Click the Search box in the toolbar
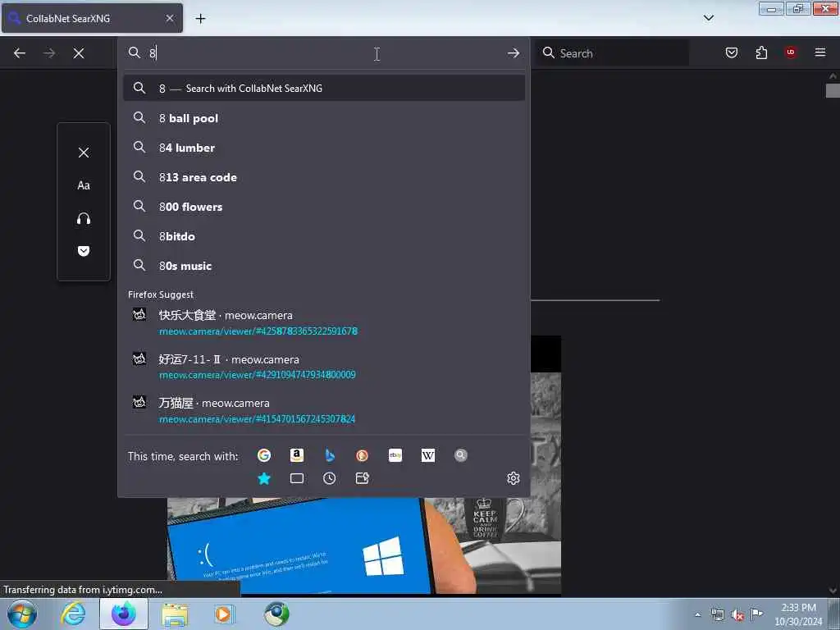This screenshot has width=840, height=630. tap(614, 53)
